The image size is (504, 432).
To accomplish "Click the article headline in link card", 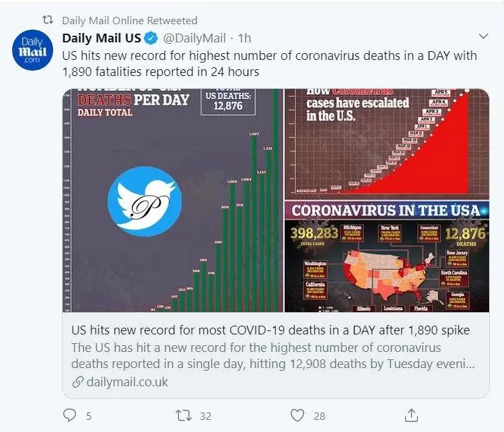I will [271, 330].
